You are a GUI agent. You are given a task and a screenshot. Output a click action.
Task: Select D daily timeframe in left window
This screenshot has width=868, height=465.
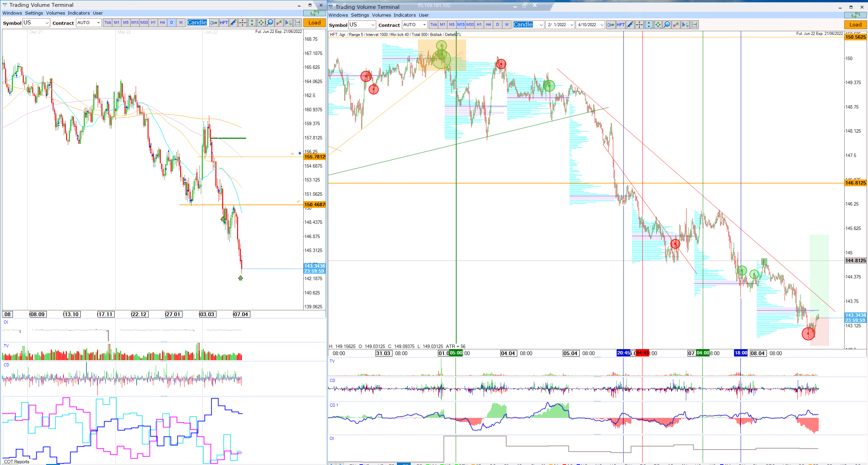(x=172, y=23)
